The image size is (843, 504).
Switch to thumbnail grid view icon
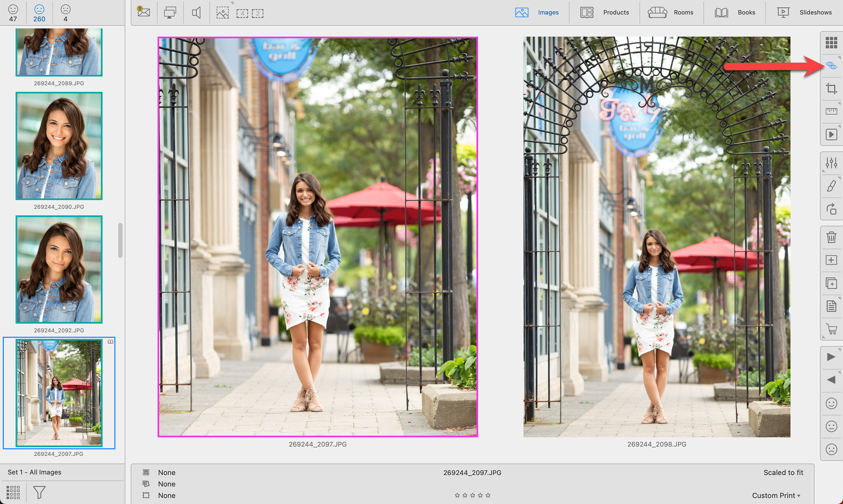click(x=831, y=43)
